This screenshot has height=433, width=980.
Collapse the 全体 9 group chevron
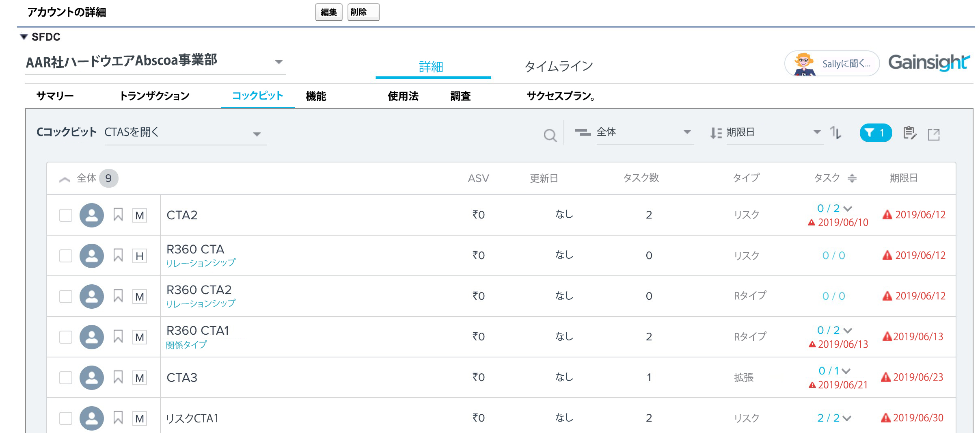[65, 179]
